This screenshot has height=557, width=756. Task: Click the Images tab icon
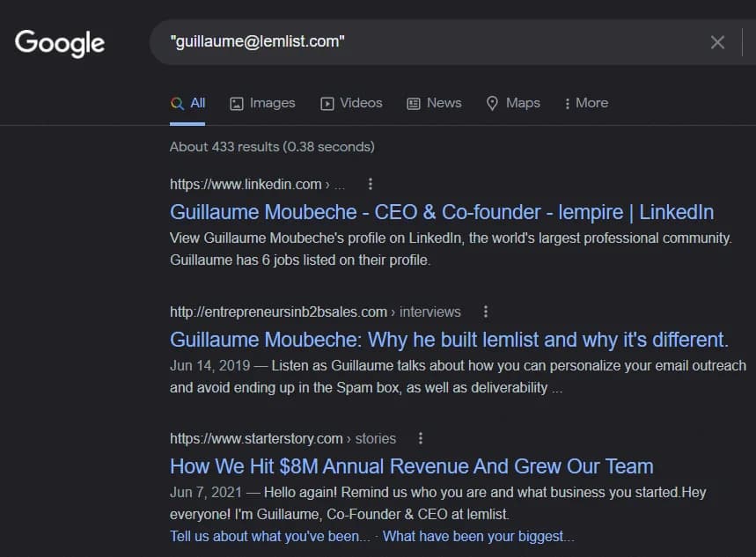tap(236, 104)
